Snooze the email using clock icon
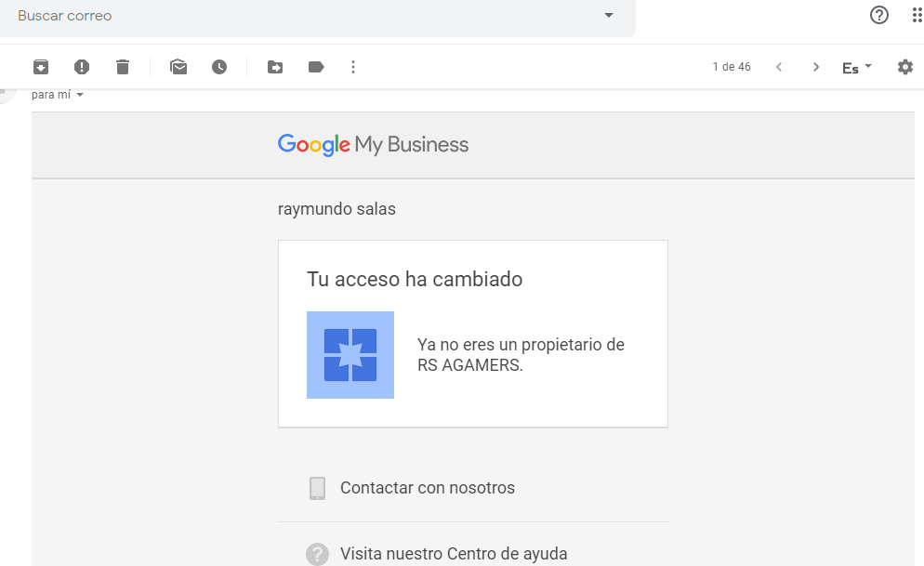 (219, 66)
